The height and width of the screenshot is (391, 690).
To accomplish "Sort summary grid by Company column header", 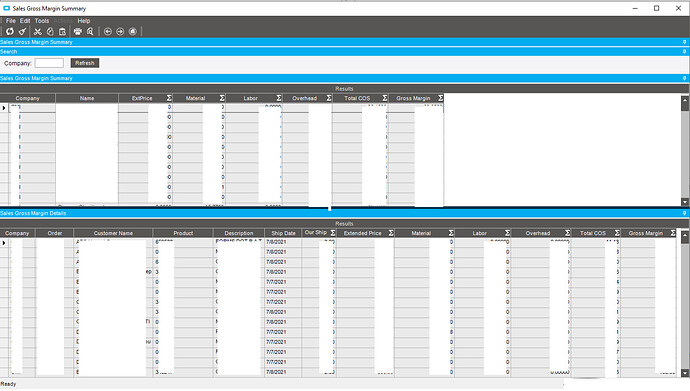I will coord(28,98).
